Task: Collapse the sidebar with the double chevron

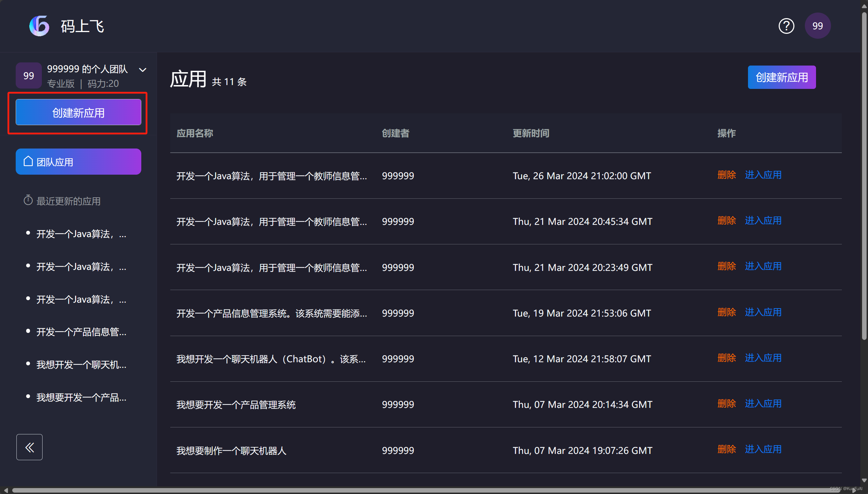Action: pos(29,447)
